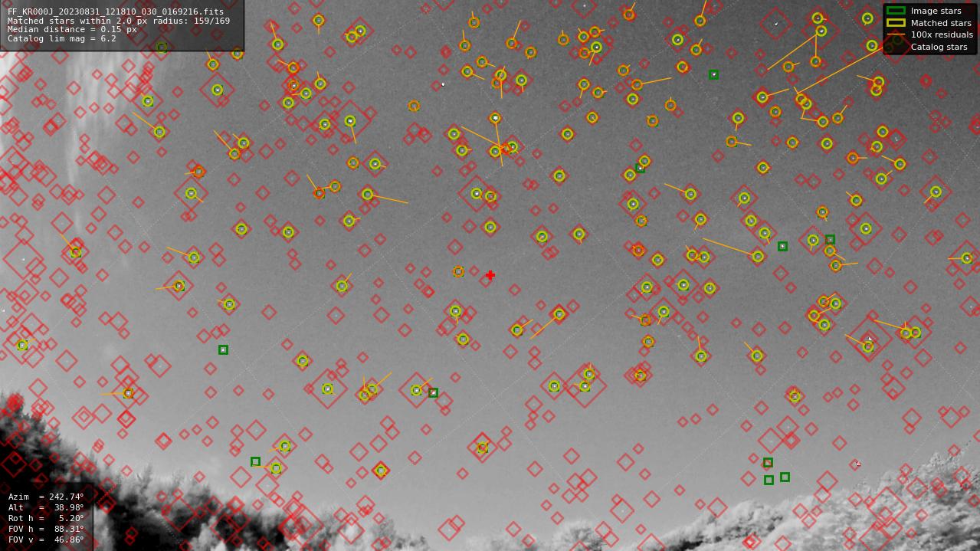This screenshot has height=551, width=980.
Task: Click the 'Catalog lim mag = 6.2' text
Action: [x=62, y=38]
